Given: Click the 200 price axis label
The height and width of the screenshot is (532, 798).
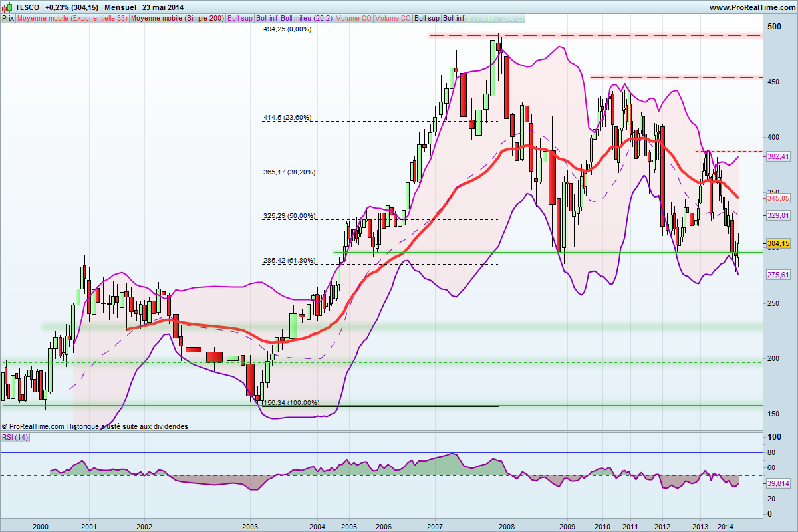Looking at the screenshot, I should point(774,358).
